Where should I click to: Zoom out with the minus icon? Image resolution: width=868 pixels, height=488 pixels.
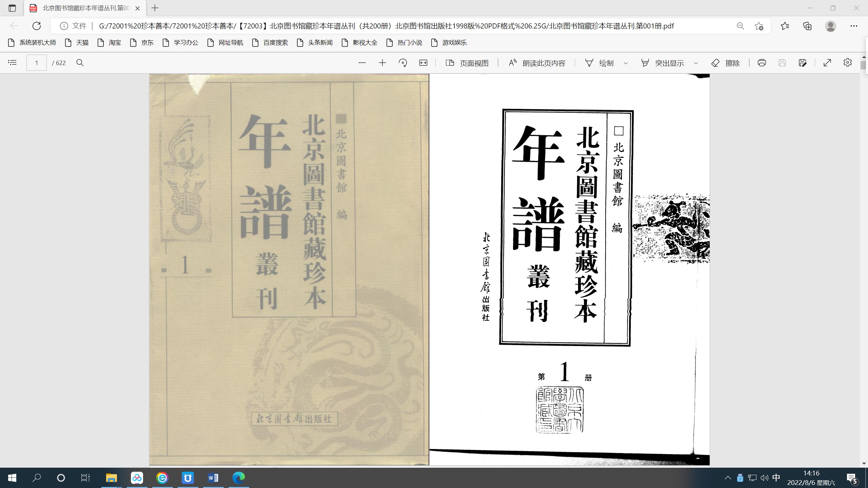pos(362,63)
